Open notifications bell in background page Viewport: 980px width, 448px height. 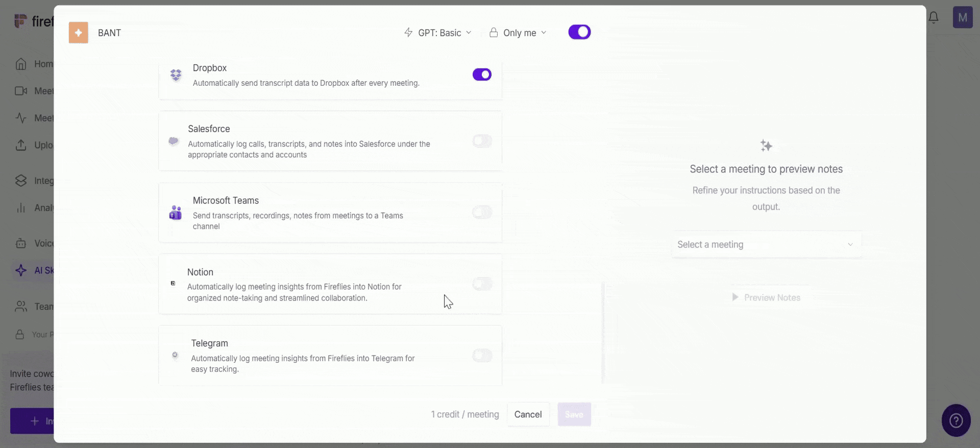pyautogui.click(x=934, y=17)
